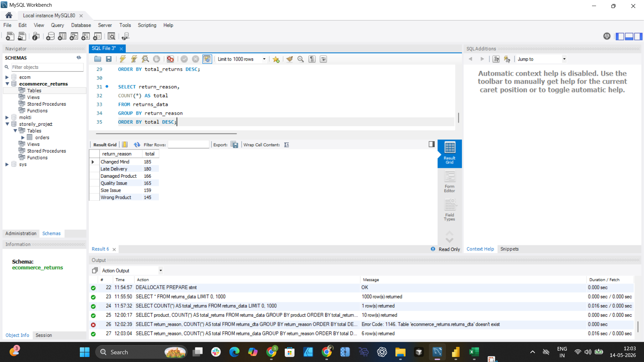644x362 pixels.
Task: Close the Result 6 tab
Action: [x=114, y=249]
